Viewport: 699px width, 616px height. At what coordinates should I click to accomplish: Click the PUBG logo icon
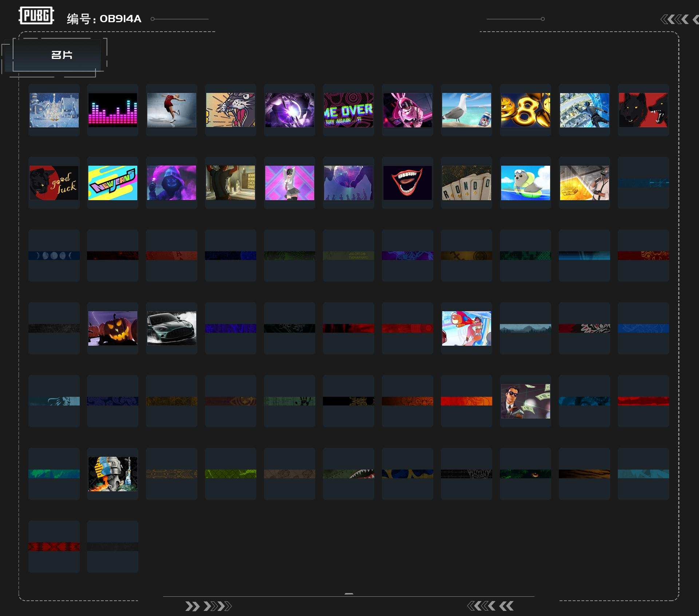[x=36, y=16]
